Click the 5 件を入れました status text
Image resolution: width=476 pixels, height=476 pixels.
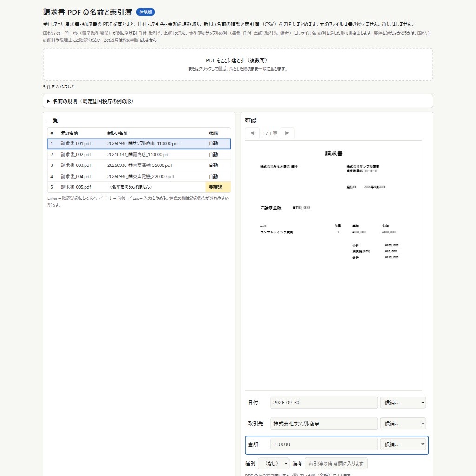pyautogui.click(x=59, y=86)
